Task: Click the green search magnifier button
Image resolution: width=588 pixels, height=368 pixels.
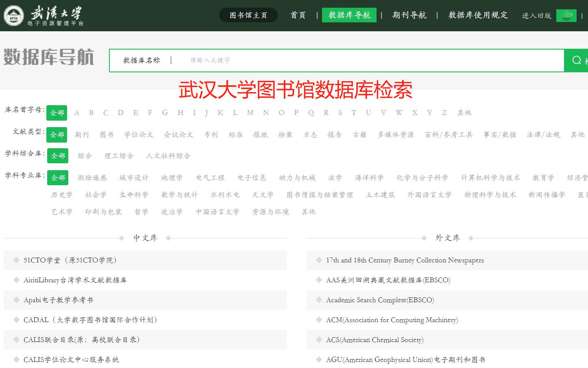Action: pyautogui.click(x=576, y=61)
